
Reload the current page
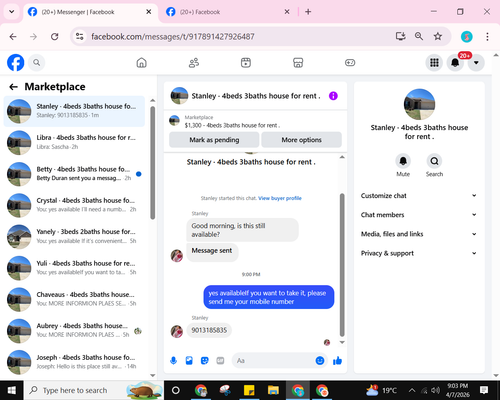(x=55, y=37)
